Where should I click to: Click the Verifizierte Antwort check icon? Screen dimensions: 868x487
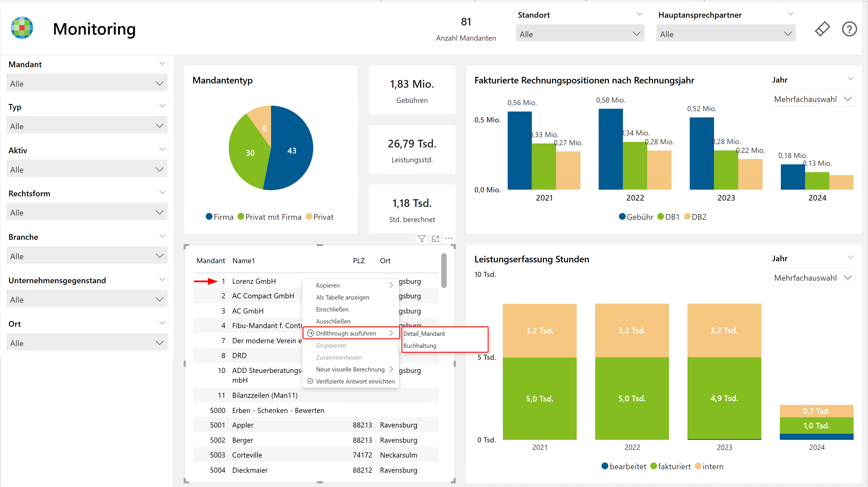point(310,381)
